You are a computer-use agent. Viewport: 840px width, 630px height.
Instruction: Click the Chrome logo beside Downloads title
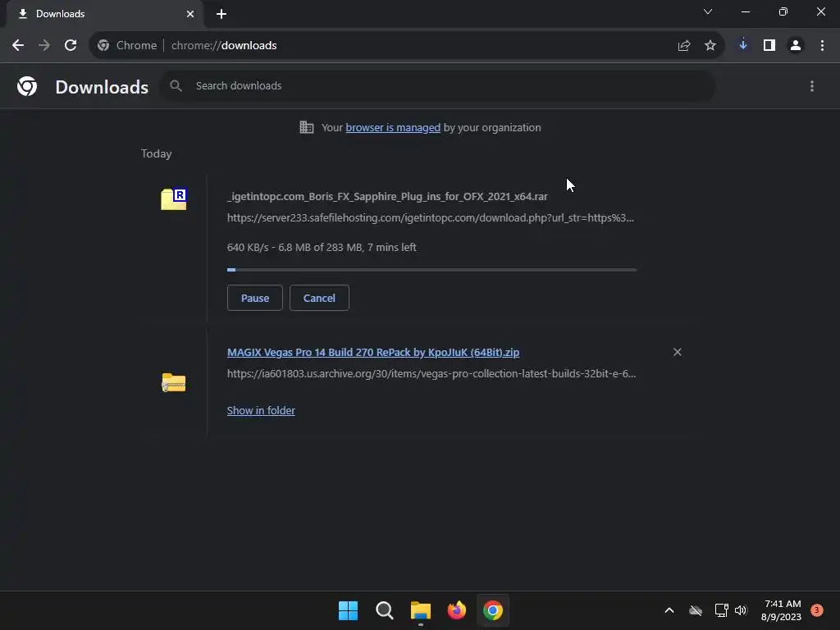tap(27, 86)
